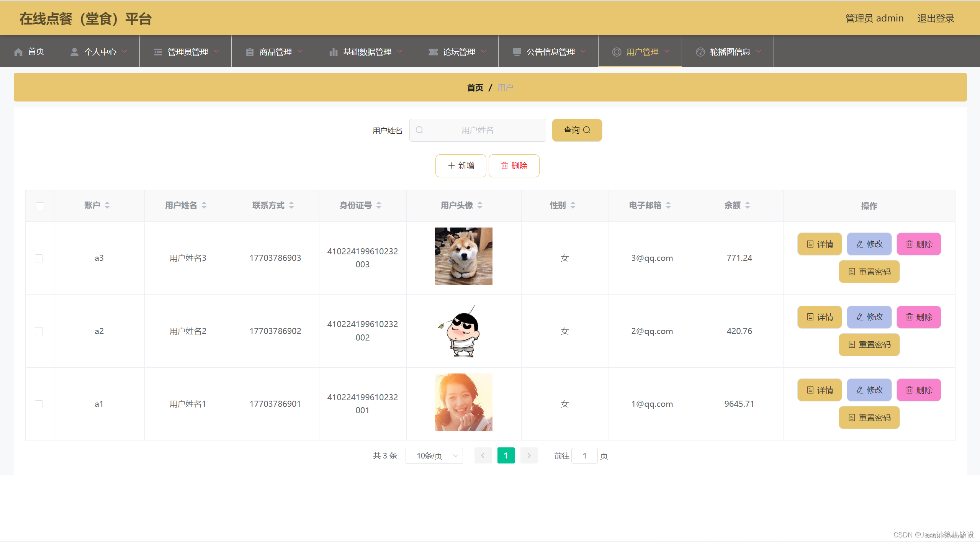Toggle the select-all checkbox in the table header
The image size is (980, 542).
click(x=40, y=206)
